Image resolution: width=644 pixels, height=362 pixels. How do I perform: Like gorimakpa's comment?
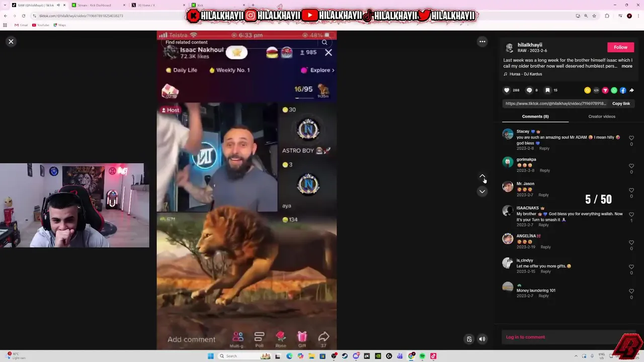pos(631,166)
